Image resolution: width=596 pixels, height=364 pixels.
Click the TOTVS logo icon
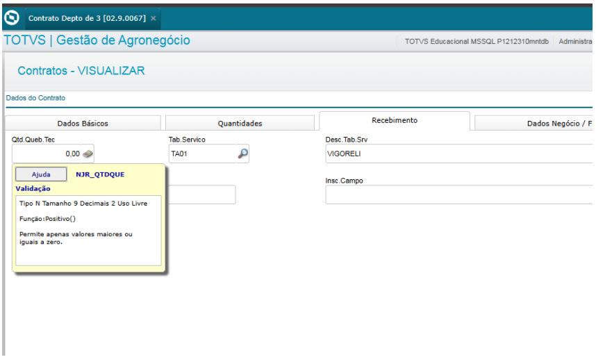tap(11, 18)
